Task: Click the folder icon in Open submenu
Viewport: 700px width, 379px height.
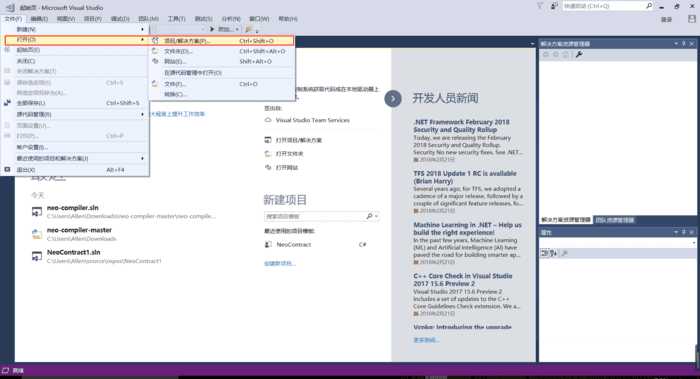Action: [x=155, y=51]
